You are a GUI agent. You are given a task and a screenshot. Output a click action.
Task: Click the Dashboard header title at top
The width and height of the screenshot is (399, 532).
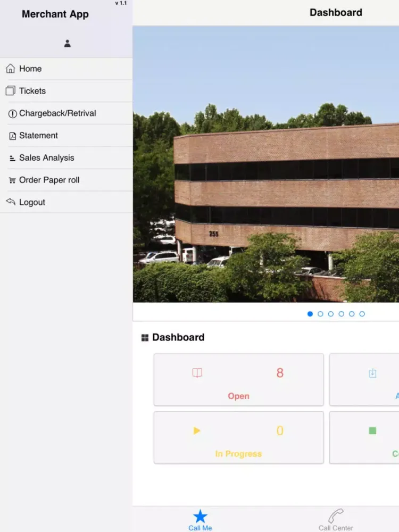click(336, 13)
